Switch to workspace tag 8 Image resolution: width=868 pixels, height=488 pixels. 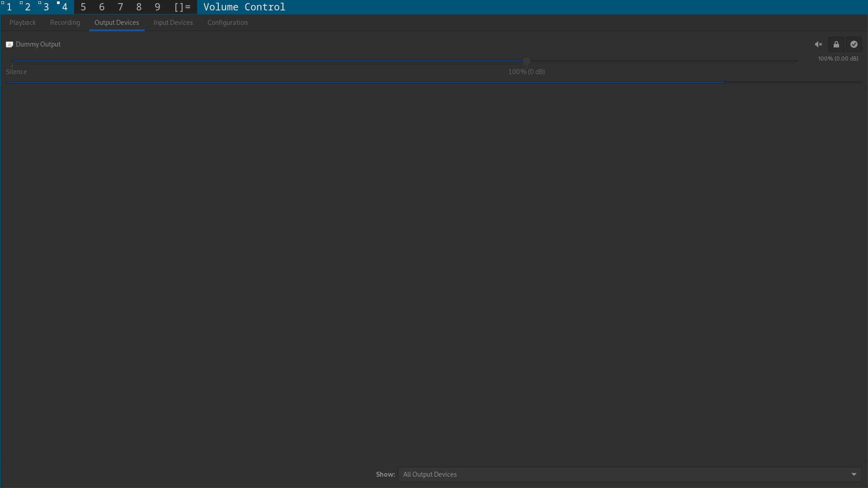(x=139, y=7)
